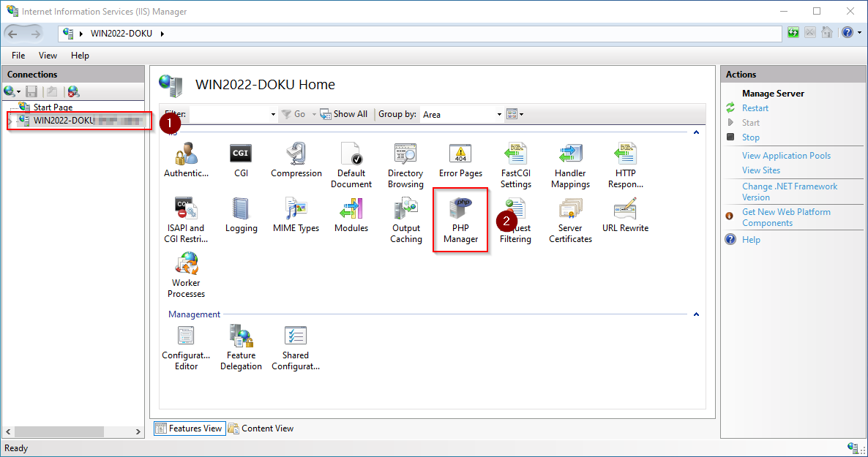Image resolution: width=868 pixels, height=457 pixels.
Task: Click the Connections horizontal scrollbar thumb
Action: pyautogui.click(x=59, y=431)
